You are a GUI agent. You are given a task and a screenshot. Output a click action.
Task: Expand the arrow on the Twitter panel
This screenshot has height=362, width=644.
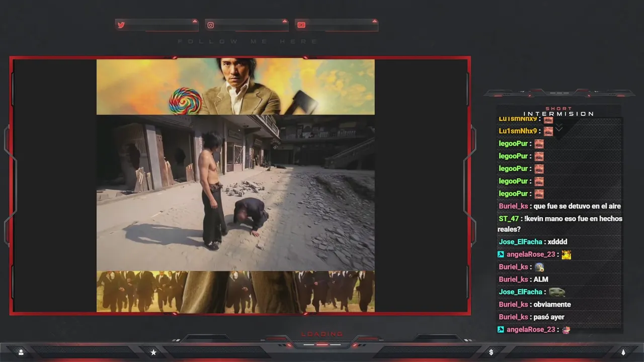click(x=195, y=21)
